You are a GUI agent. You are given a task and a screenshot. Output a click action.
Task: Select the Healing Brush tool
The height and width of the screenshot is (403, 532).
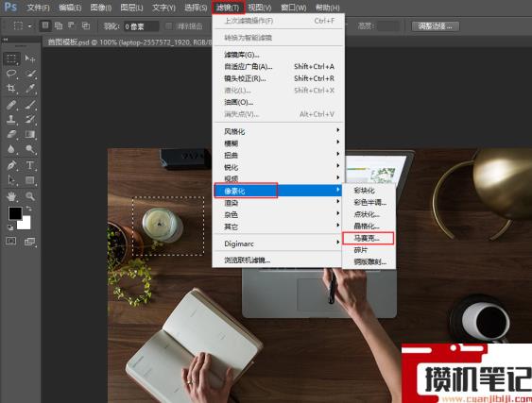[11, 105]
